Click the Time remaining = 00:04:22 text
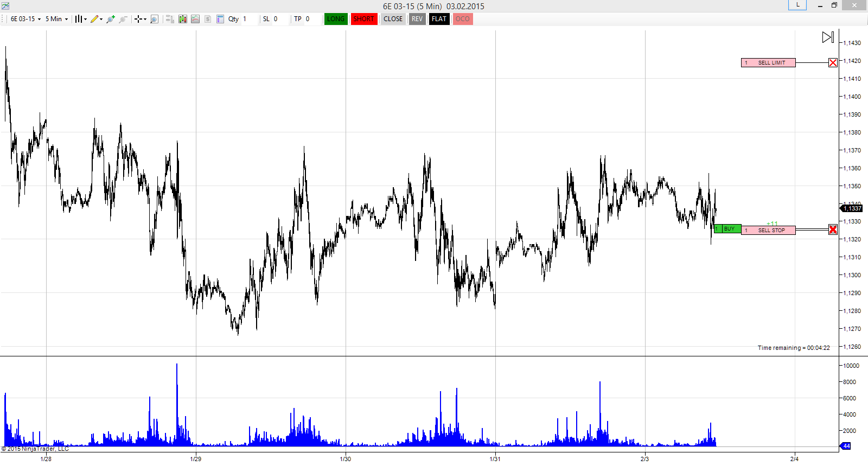The height and width of the screenshot is (466, 868). point(794,348)
